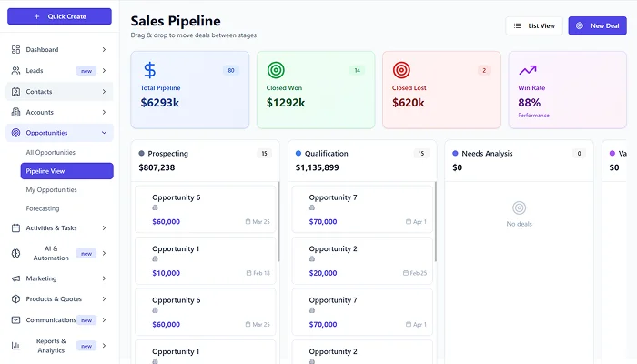Select Forecasting under Opportunities
The width and height of the screenshot is (637, 364).
pyautogui.click(x=43, y=208)
